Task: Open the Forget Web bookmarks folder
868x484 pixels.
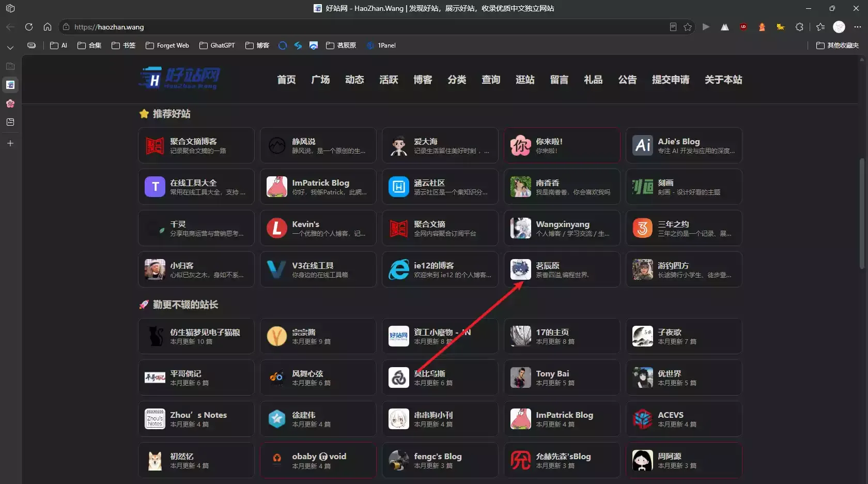Action: click(x=167, y=46)
